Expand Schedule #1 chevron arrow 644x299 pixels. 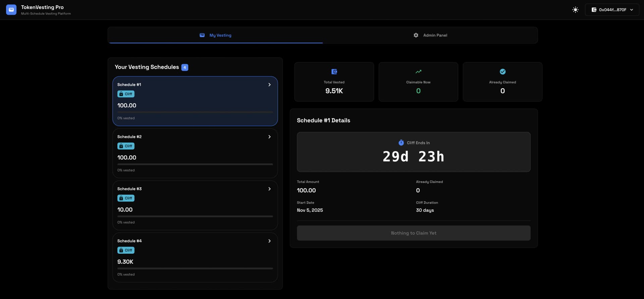click(x=269, y=85)
